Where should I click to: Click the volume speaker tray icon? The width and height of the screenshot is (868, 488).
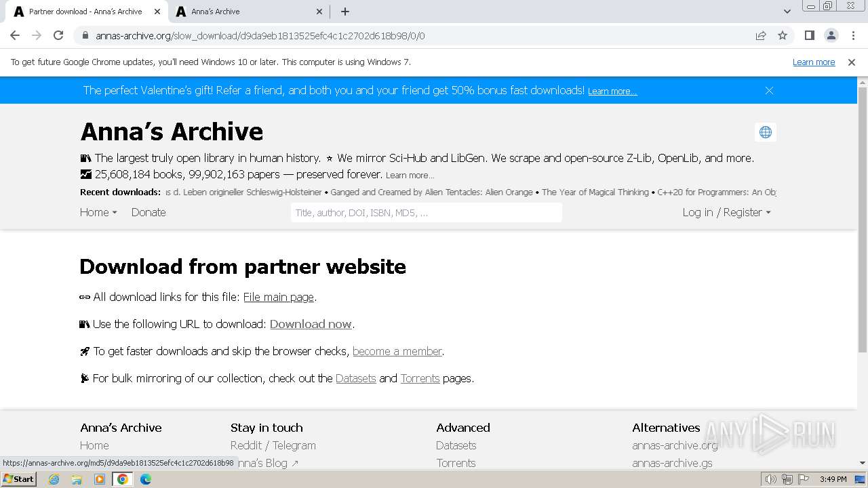770,479
